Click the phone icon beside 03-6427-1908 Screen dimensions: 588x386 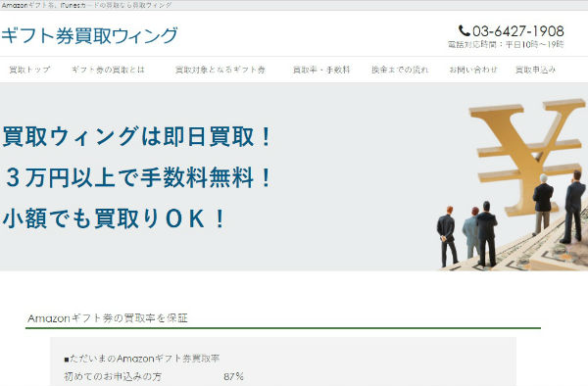point(465,30)
